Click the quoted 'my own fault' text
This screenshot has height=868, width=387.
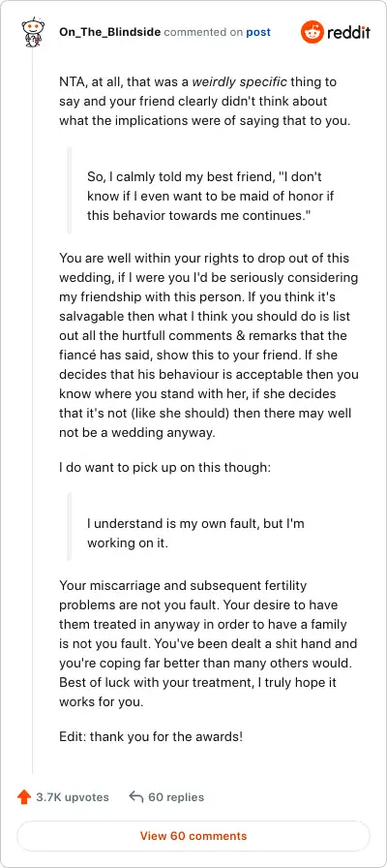[195, 534]
